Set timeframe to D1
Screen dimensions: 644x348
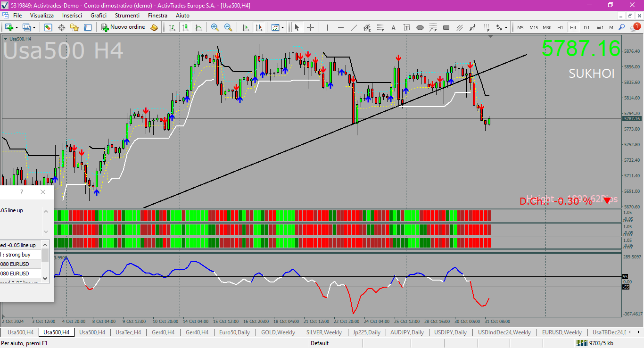[587, 27]
